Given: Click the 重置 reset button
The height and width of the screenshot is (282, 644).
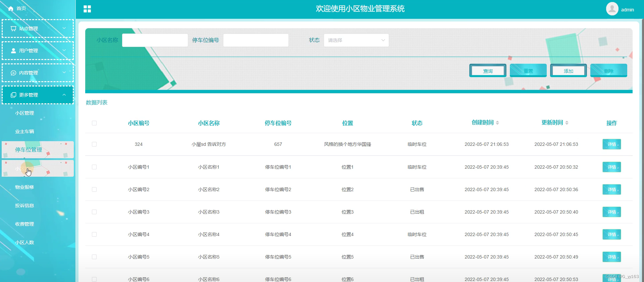Looking at the screenshot, I should coord(528,71).
